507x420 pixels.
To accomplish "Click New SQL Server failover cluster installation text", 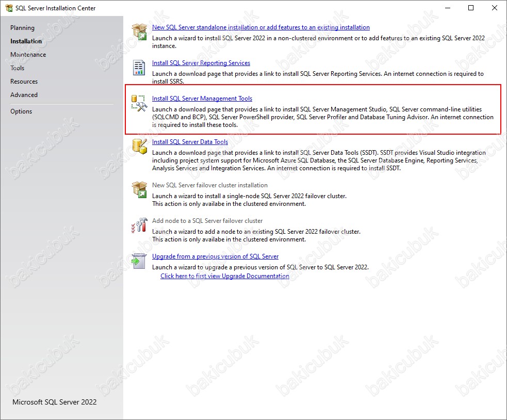I will [x=210, y=185].
